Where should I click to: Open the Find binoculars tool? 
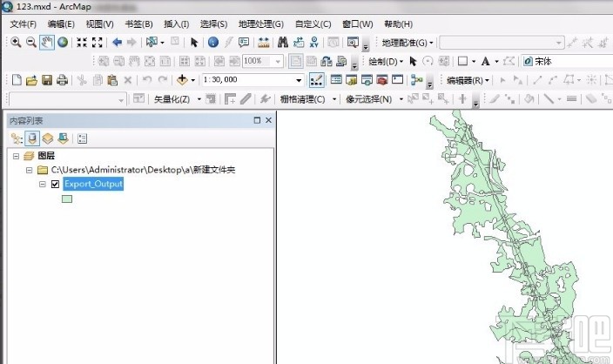[283, 42]
